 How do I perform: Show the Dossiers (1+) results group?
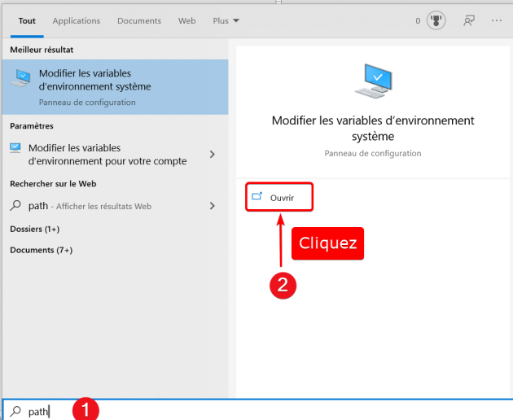click(34, 230)
